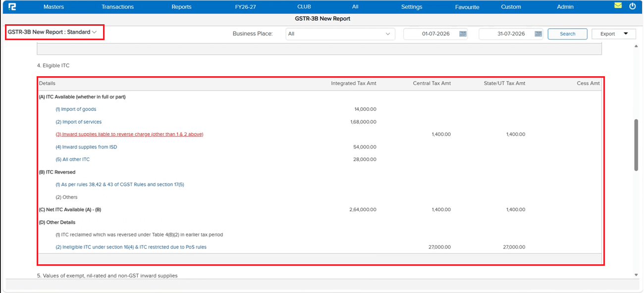The height and width of the screenshot is (293, 644).
Task: Click Cess Amt column header
Action: point(589,83)
